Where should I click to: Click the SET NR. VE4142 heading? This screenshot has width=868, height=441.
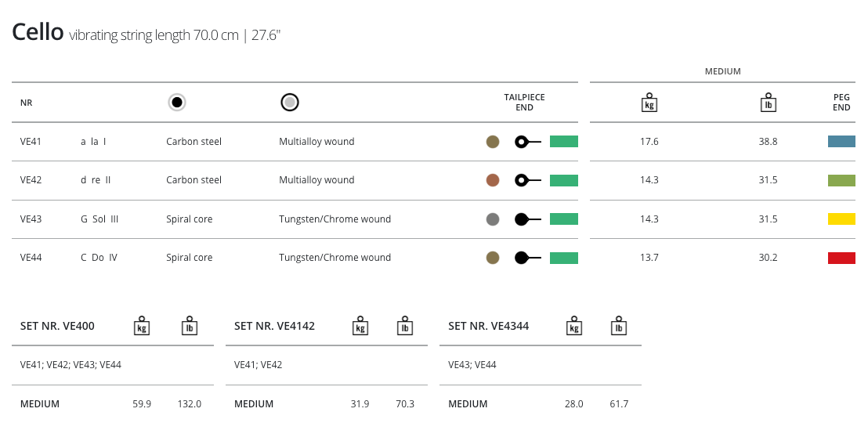[274, 326]
